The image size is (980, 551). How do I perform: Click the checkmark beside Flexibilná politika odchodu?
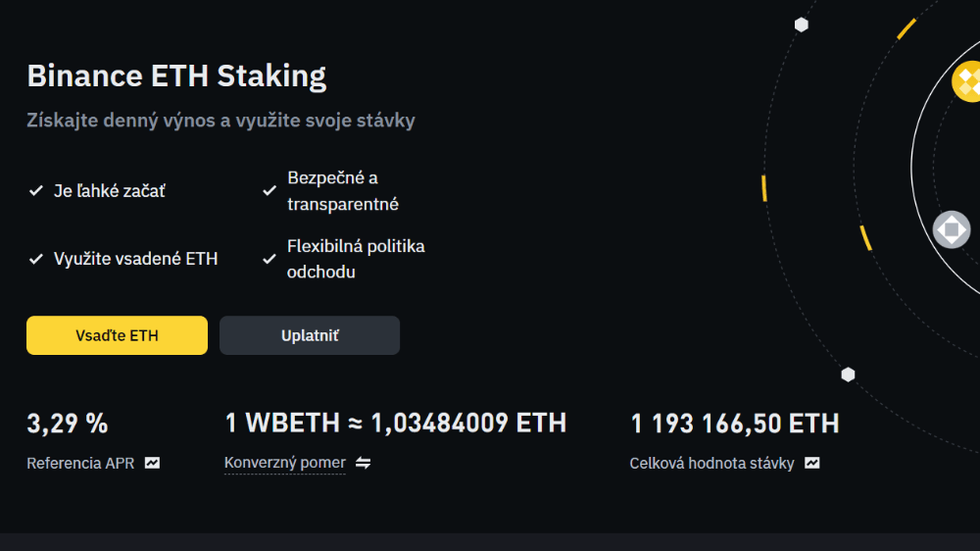(269, 259)
